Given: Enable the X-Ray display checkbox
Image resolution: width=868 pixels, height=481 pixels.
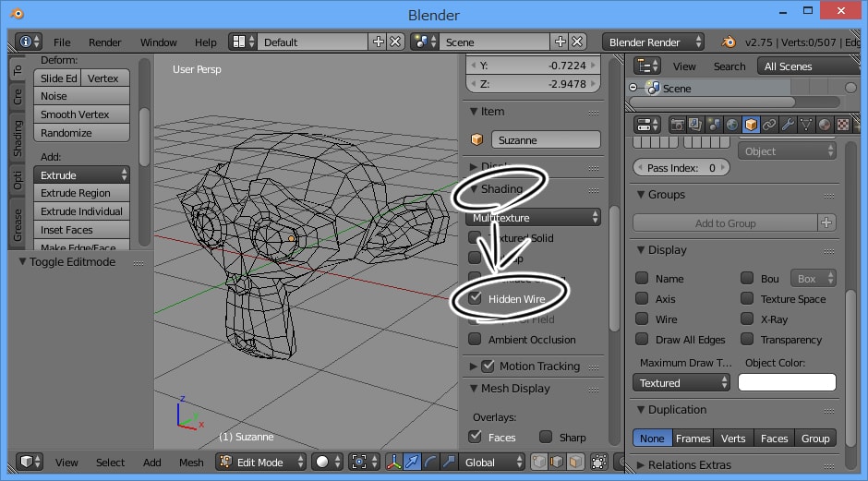Looking at the screenshot, I should pos(747,319).
